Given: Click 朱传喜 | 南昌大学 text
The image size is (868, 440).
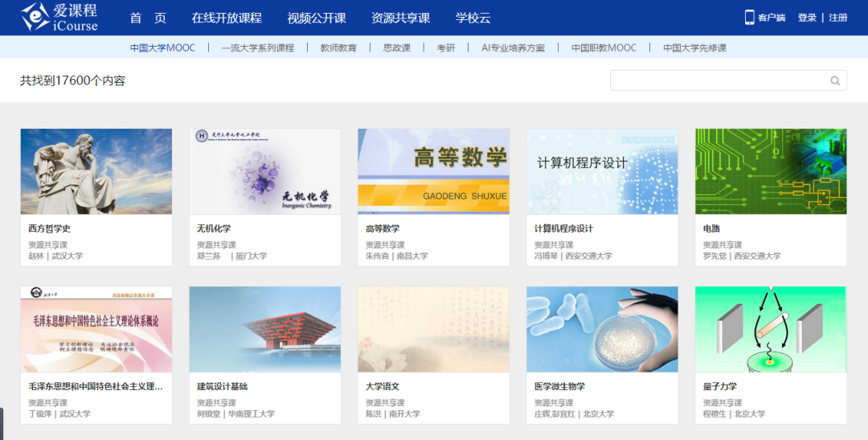Looking at the screenshot, I should tap(397, 256).
